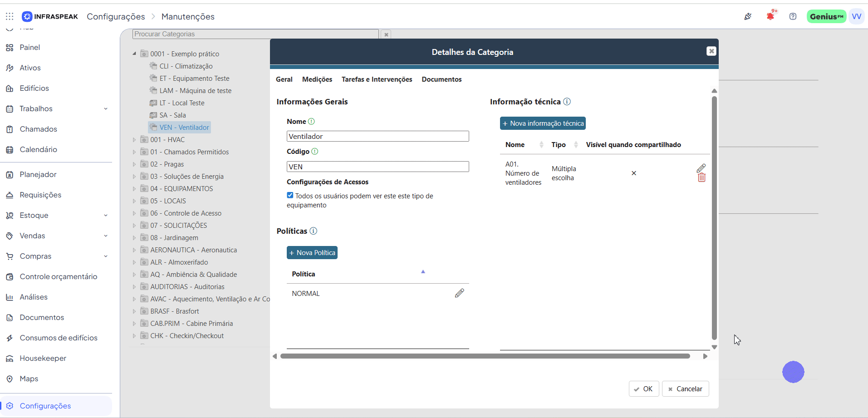Click the Housekeeper sidebar icon
868x418 pixels.
point(10,358)
